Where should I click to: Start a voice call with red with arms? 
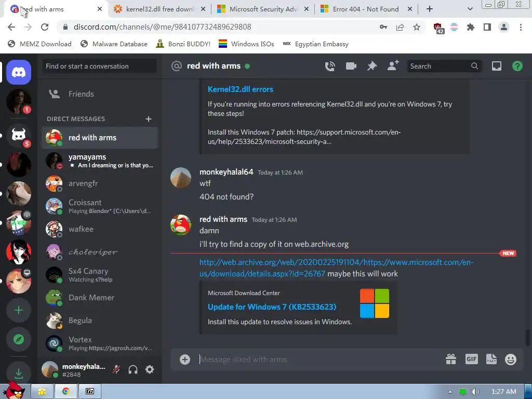[x=330, y=66]
